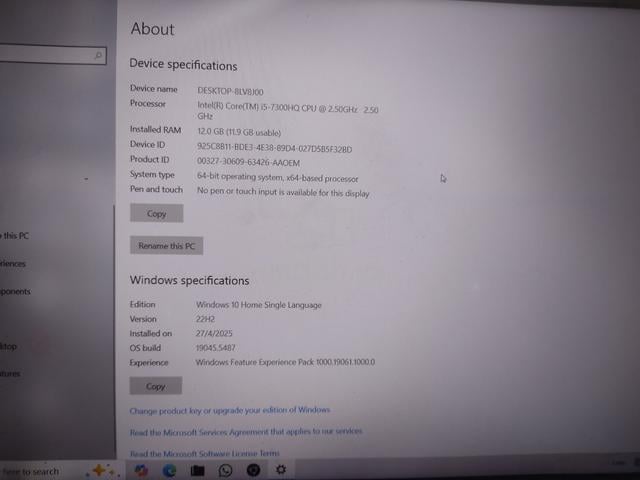Click the Product ID 00327-30609-63426-AAOEM
The height and width of the screenshot is (480, 640).
[248, 162]
